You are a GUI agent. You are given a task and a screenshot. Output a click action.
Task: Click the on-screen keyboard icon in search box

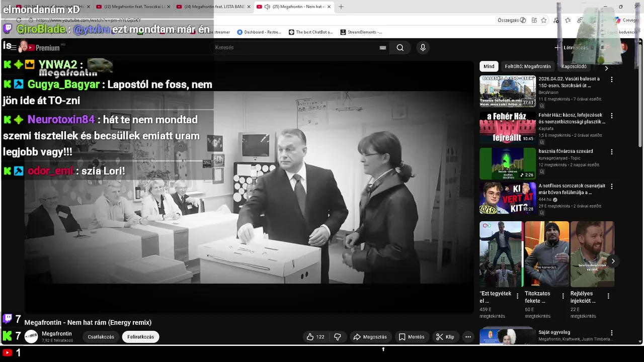[383, 48]
